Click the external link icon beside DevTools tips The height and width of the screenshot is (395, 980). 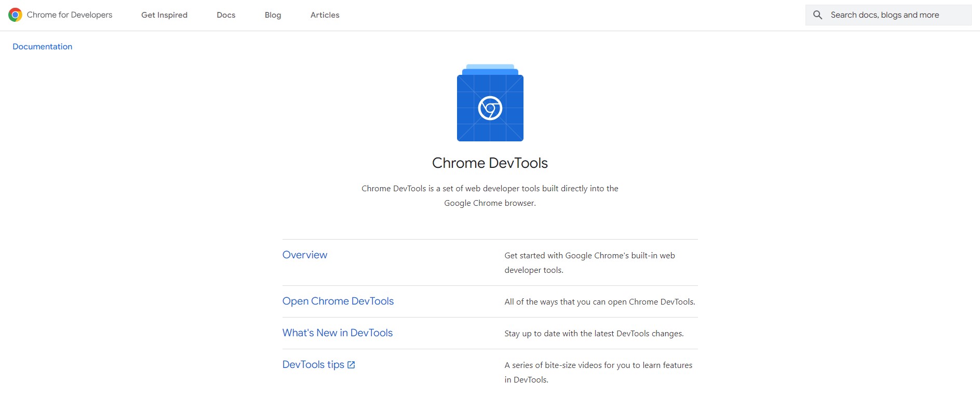(351, 365)
